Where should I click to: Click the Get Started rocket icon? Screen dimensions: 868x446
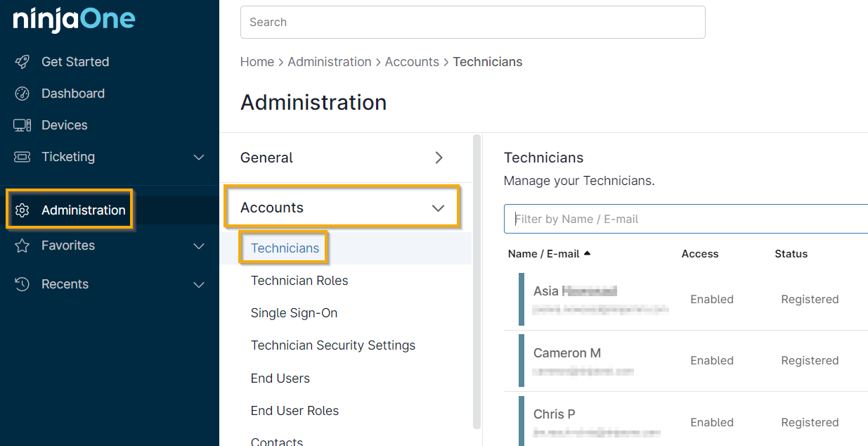click(22, 62)
